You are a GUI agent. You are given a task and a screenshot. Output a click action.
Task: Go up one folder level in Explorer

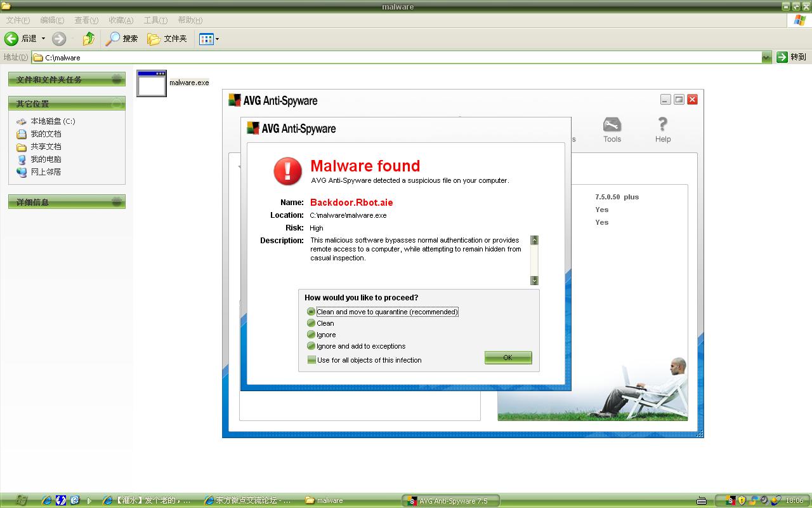(x=89, y=39)
